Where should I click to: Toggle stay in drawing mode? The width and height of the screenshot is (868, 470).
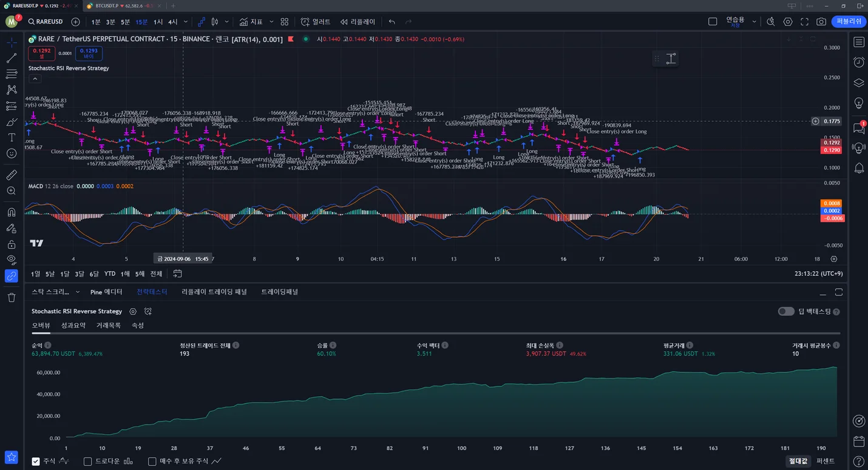point(12,228)
